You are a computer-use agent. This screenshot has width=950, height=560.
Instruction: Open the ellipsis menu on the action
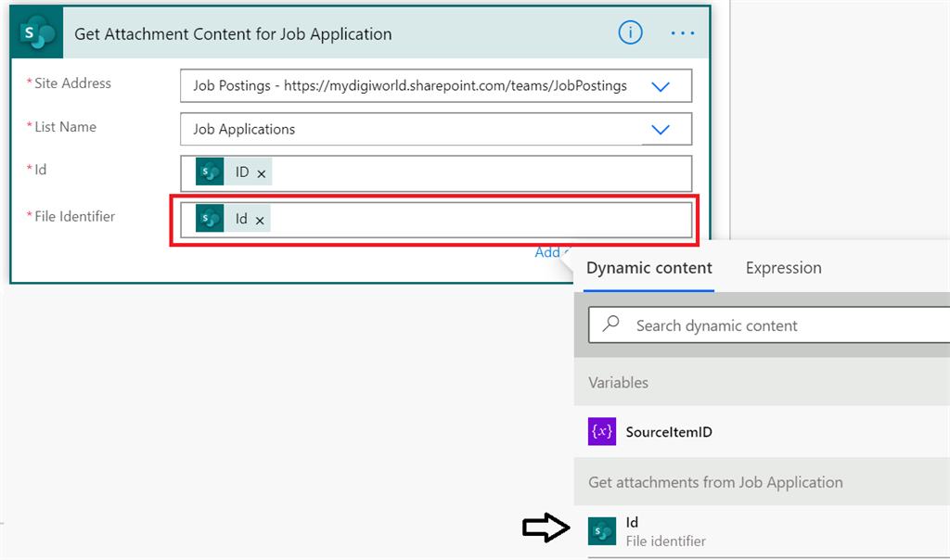682,32
